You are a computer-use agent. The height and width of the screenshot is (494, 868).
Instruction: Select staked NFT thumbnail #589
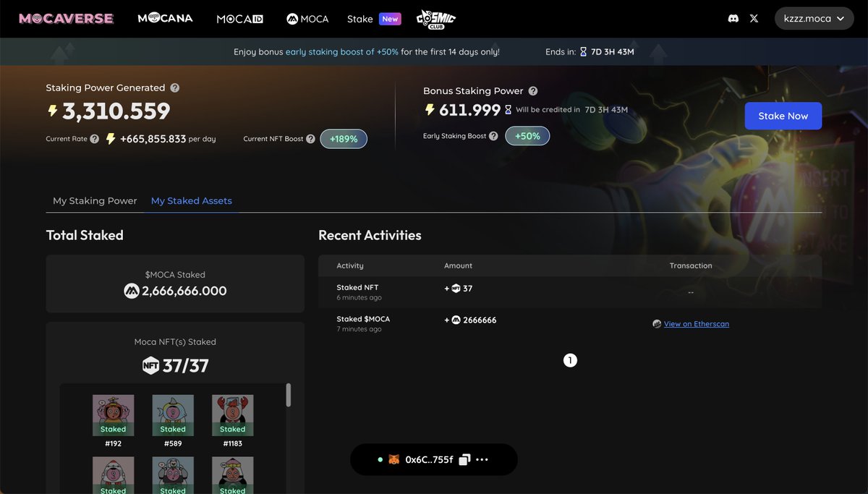[173, 415]
